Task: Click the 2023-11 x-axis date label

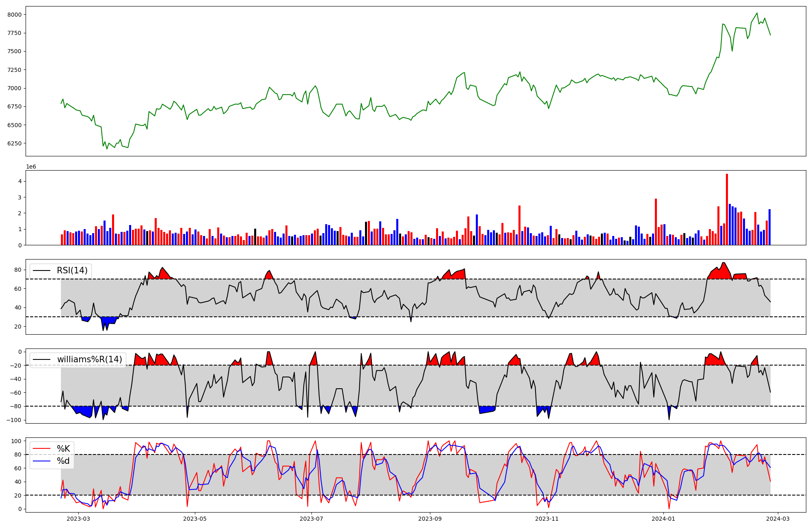Action: (x=547, y=519)
